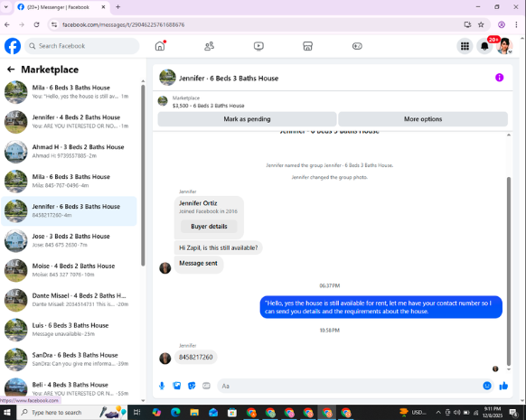Viewport: 526px width, 420px height.
Task: Select the Messenger | Facebook tab
Action: coord(62,7)
